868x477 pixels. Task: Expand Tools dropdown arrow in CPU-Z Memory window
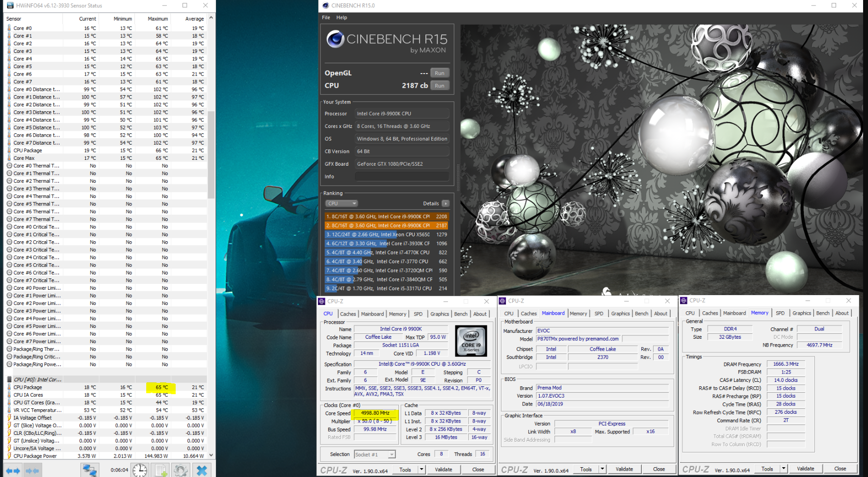tap(784, 469)
